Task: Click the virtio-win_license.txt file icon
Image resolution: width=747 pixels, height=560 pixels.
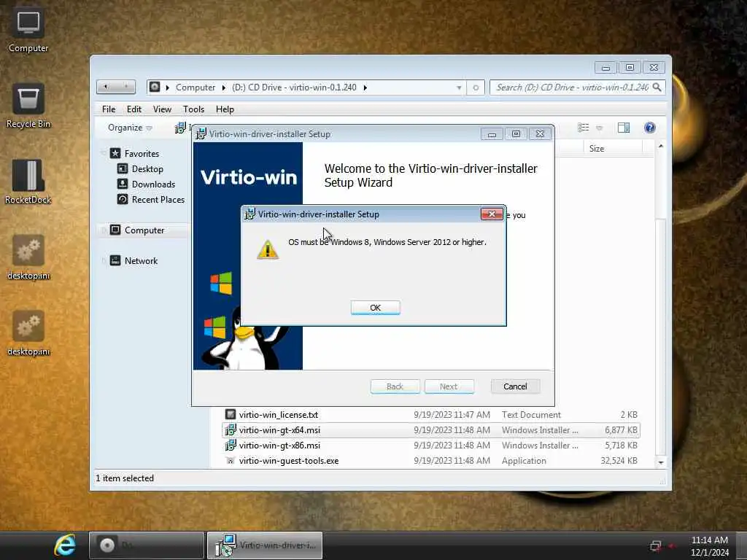Action: tap(230, 415)
